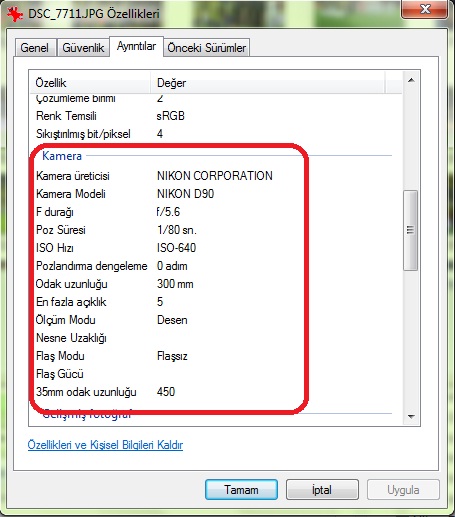Image resolution: width=455 pixels, height=517 pixels.
Task: Click the Uygula button
Action: pos(403,490)
